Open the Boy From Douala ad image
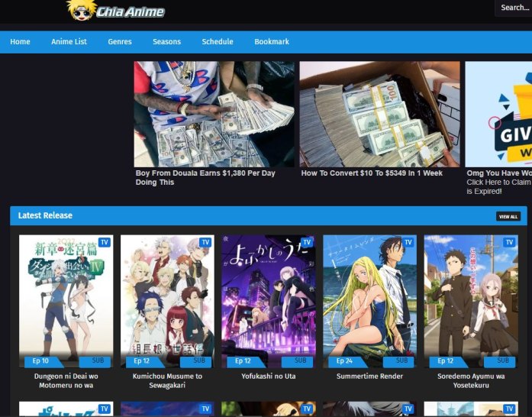The width and height of the screenshot is (532, 417). point(214,114)
